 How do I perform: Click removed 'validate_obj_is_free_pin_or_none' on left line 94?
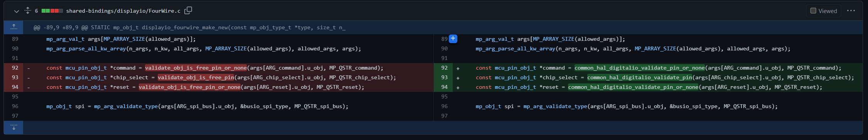[x=190, y=87]
